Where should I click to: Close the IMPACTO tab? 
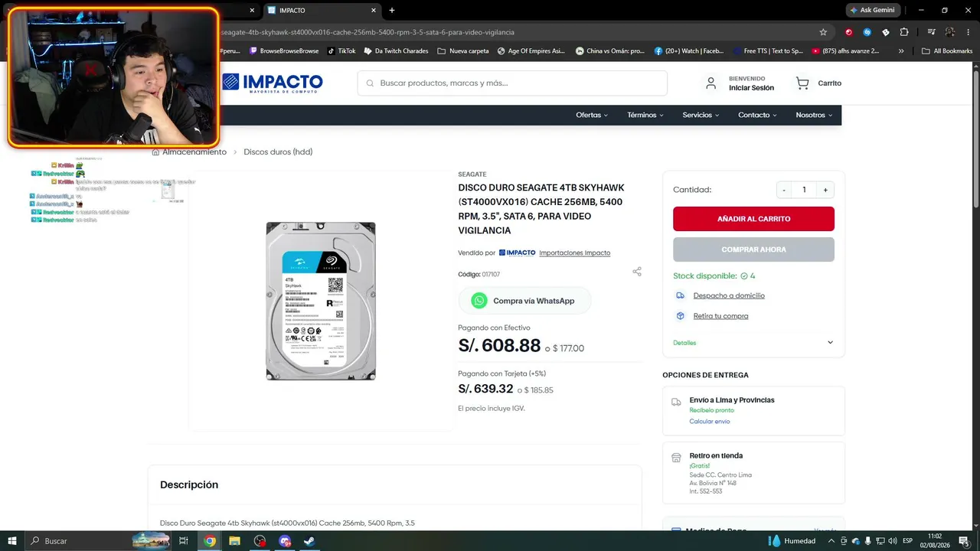[x=374, y=10]
